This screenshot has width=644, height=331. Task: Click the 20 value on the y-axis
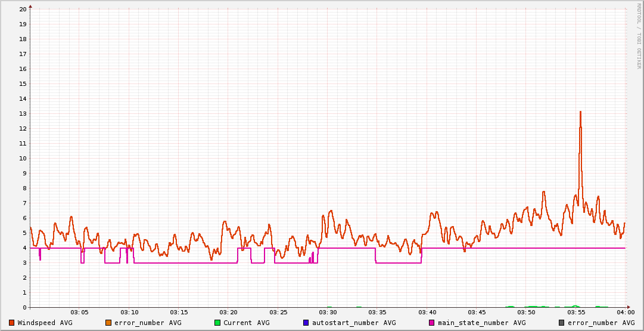[23, 9]
